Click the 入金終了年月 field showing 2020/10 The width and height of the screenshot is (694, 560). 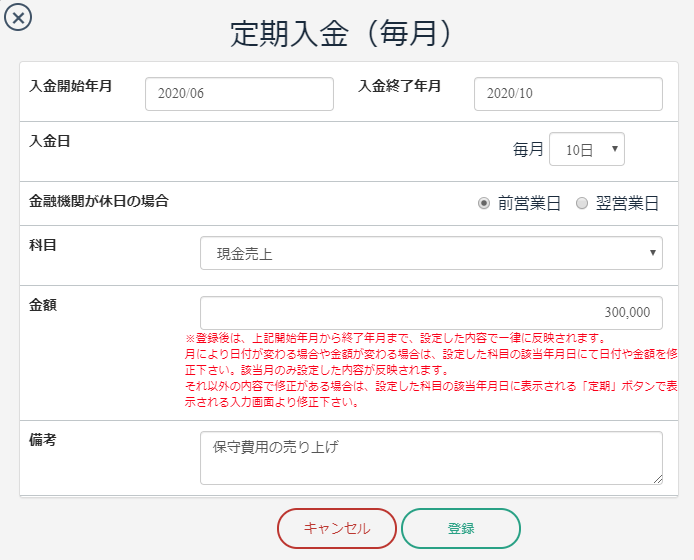[x=568, y=94]
